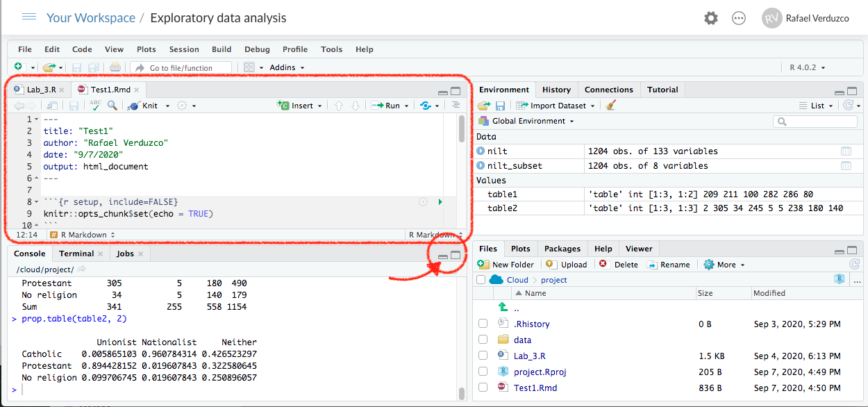This screenshot has width=868, height=407.
Task: Click the New Folder icon in Files
Action: 484,265
